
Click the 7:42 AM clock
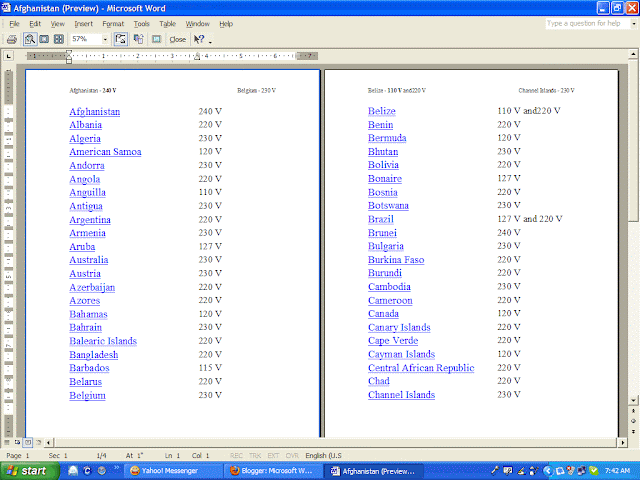pos(617,471)
